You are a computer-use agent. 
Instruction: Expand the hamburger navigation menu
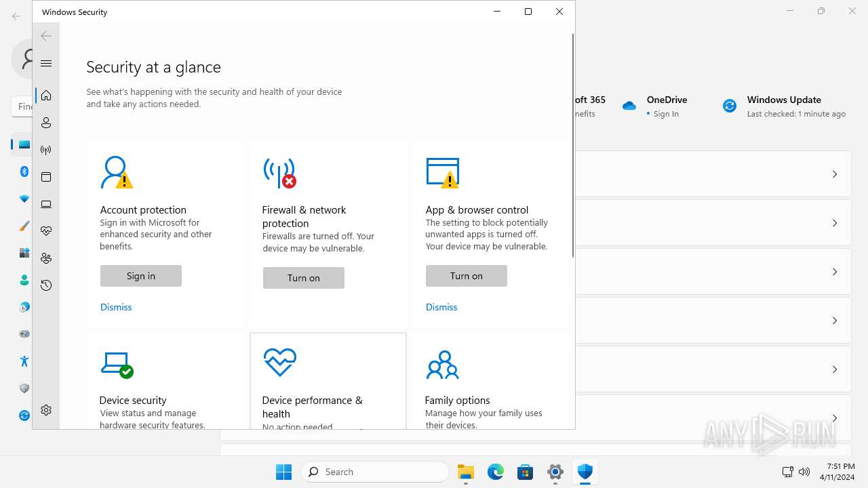pos(46,63)
